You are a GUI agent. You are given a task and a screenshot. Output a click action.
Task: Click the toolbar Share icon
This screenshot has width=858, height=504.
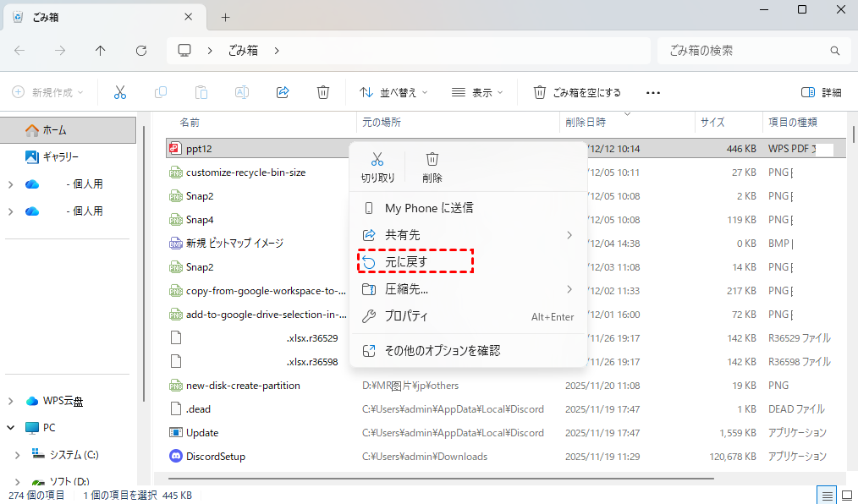point(283,92)
